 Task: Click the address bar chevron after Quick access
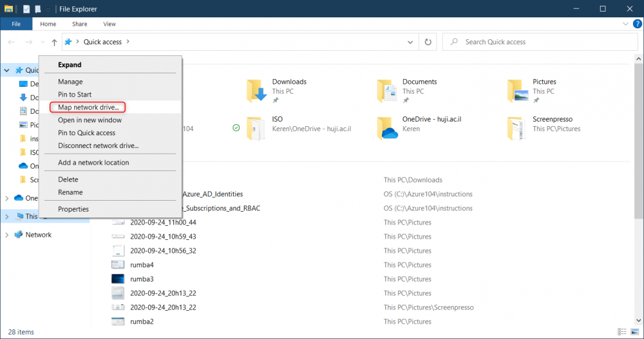[128, 41]
